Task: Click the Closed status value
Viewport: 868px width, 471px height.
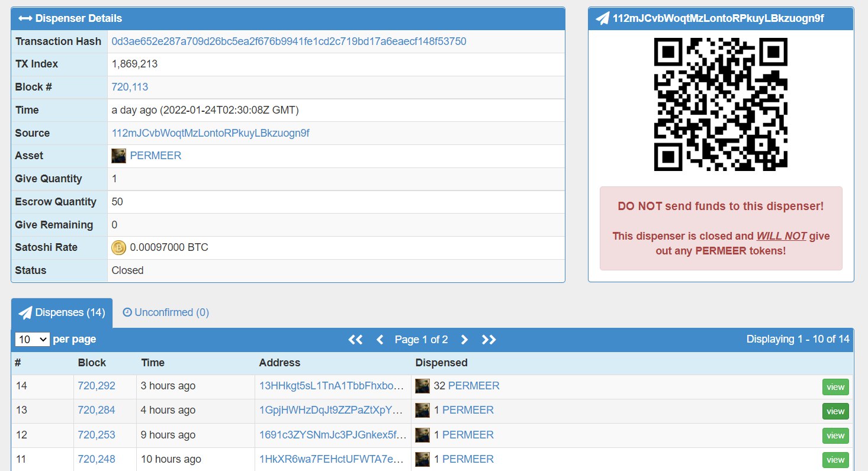Action: point(128,270)
